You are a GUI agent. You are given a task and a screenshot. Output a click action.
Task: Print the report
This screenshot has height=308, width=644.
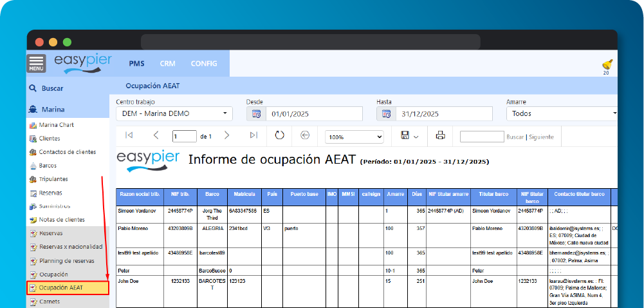[441, 135]
